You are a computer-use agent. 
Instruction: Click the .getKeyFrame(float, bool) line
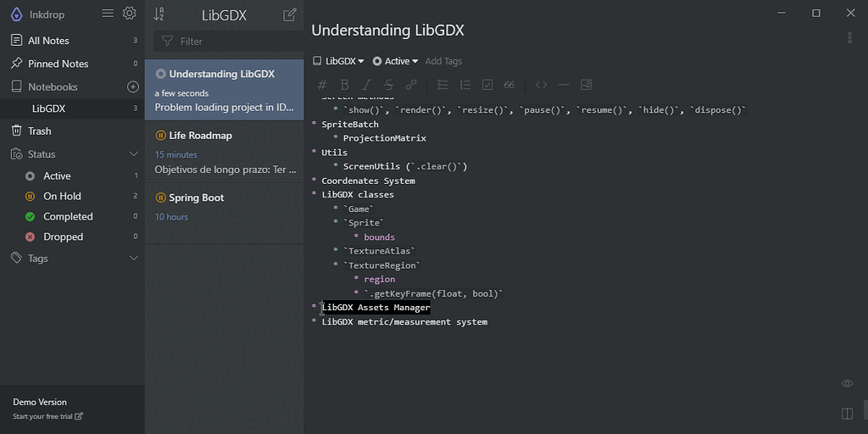433,294
